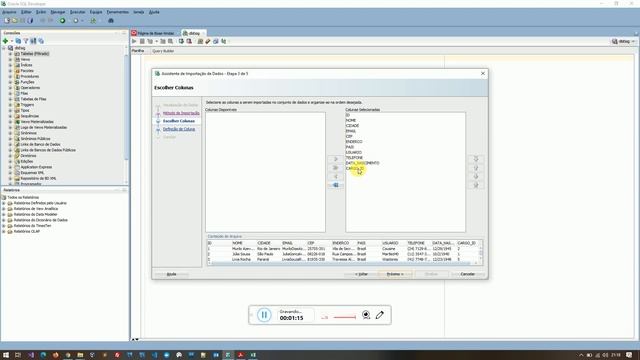
Task: Select TELEFONE in selected columns list
Action: (354, 158)
